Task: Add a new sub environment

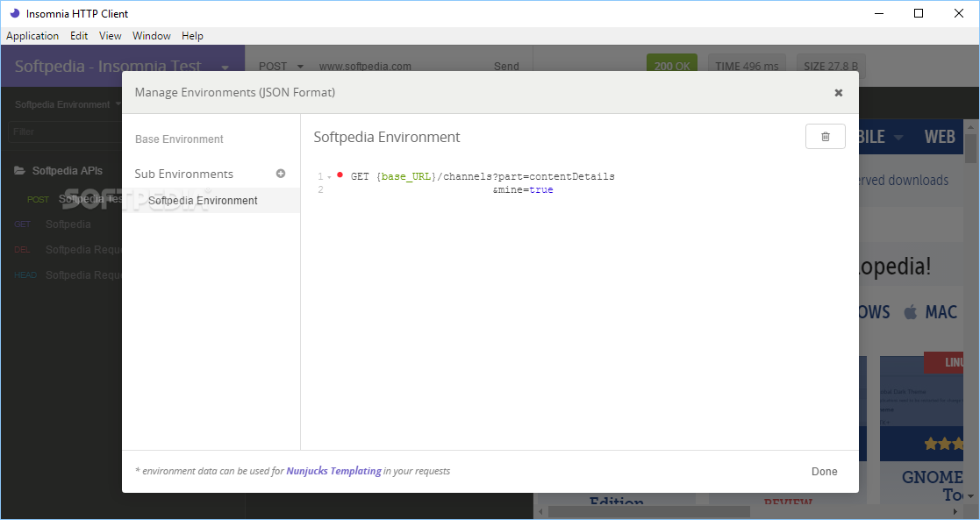Action: [281, 174]
